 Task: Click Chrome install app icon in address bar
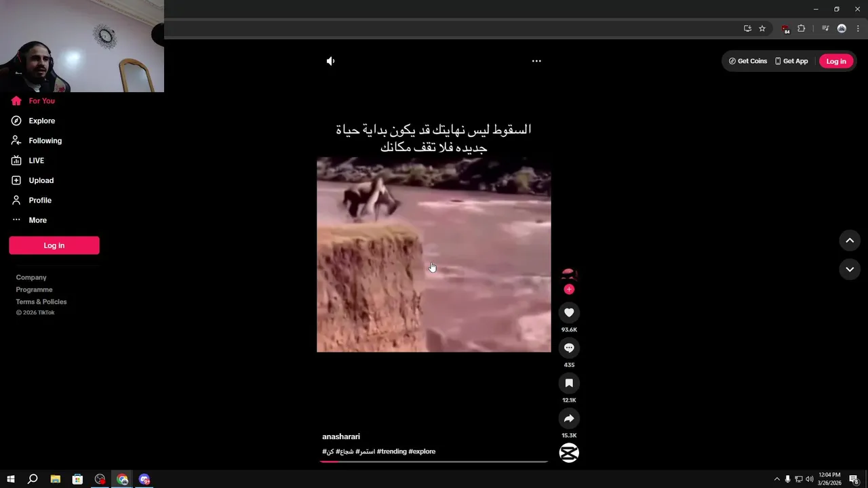(x=747, y=28)
